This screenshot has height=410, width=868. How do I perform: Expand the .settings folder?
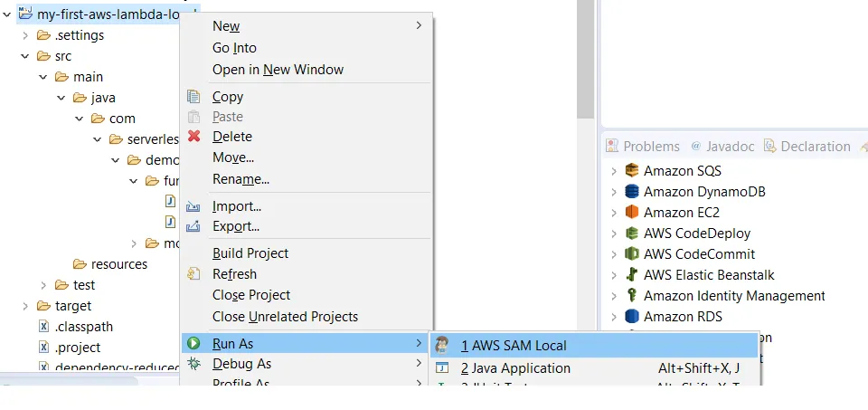tap(25, 35)
